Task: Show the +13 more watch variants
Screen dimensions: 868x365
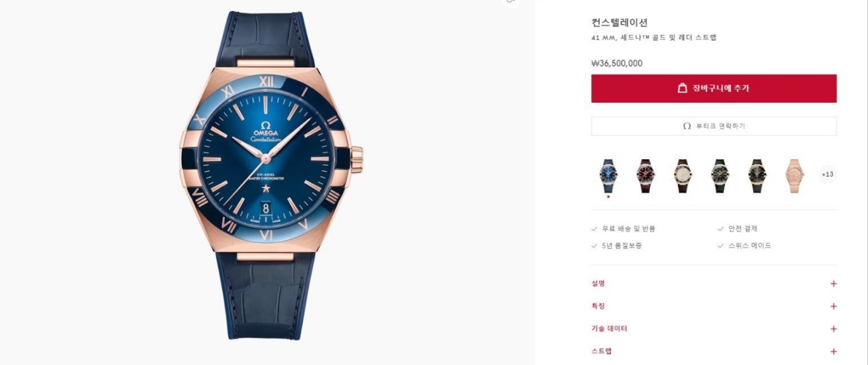Action: tap(827, 174)
